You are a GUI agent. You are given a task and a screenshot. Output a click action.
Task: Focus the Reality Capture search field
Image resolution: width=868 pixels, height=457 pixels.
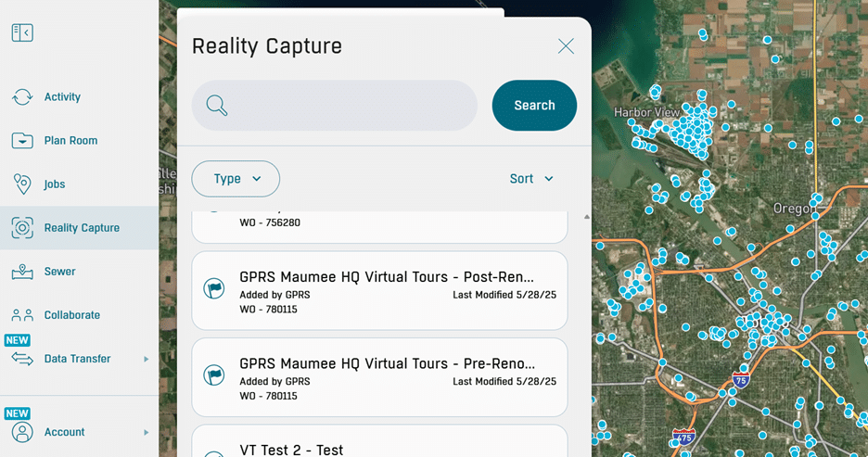(x=335, y=105)
